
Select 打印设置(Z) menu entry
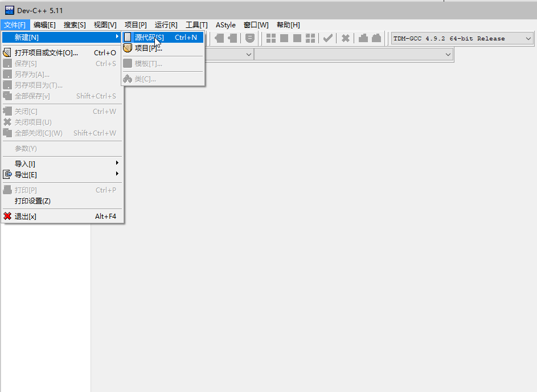pos(62,201)
